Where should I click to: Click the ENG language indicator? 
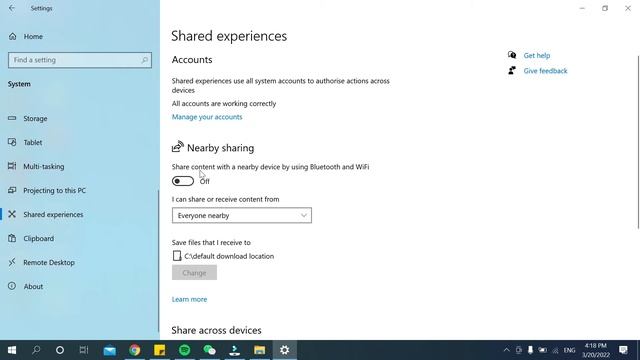click(569, 350)
